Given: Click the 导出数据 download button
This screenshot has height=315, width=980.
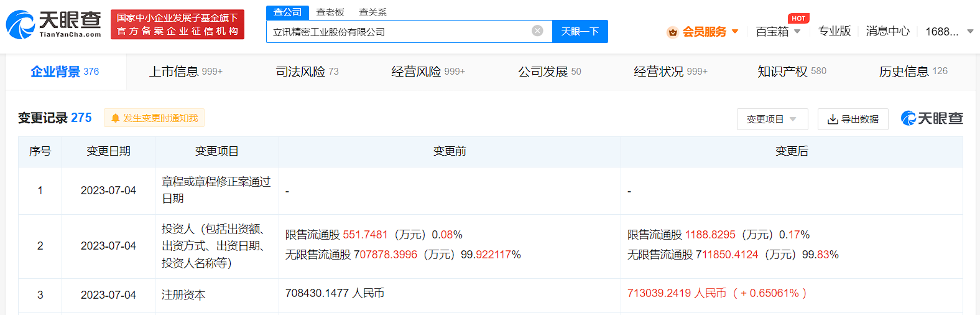Looking at the screenshot, I should point(853,119).
